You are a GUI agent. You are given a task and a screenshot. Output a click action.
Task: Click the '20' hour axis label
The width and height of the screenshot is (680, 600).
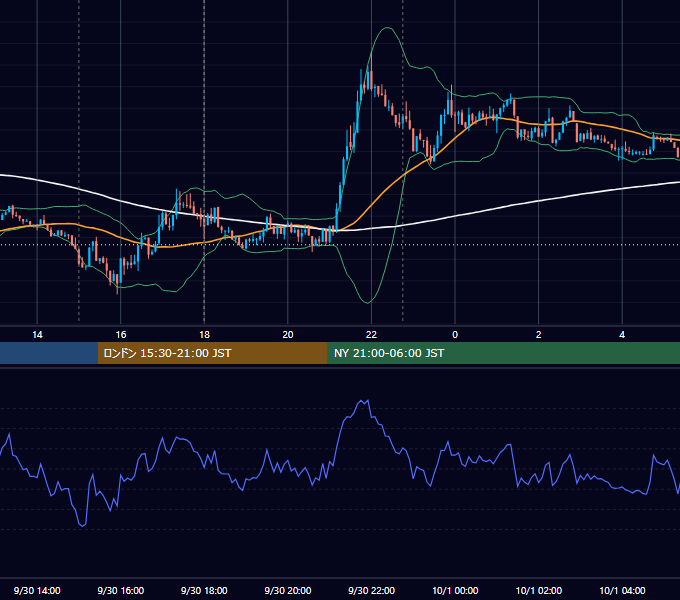point(288,335)
